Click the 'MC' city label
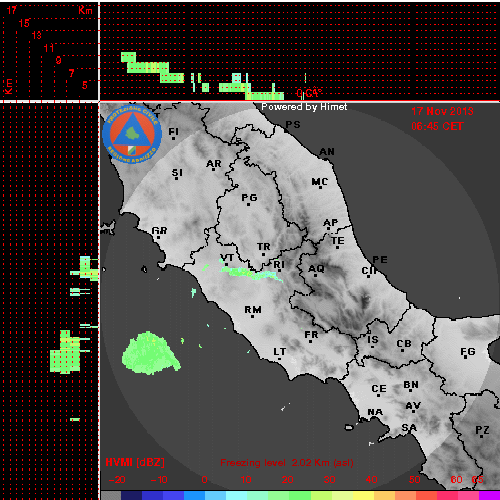 click(x=320, y=182)
